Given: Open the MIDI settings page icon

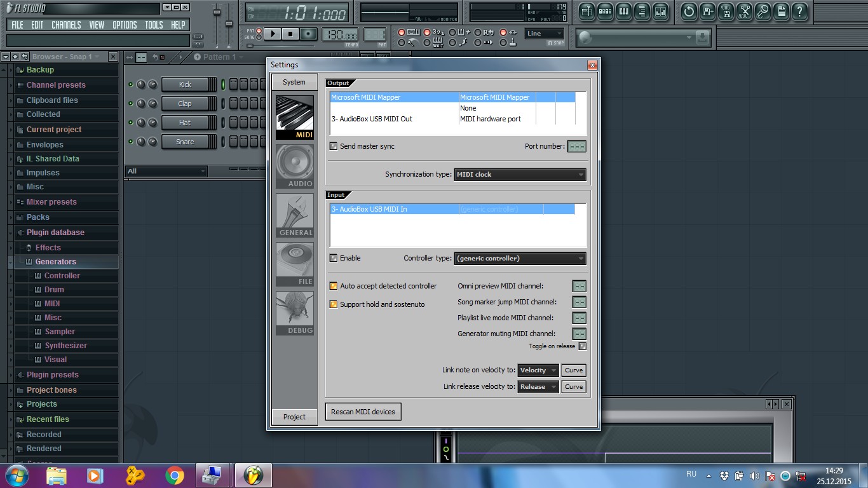Looking at the screenshot, I should (295, 118).
